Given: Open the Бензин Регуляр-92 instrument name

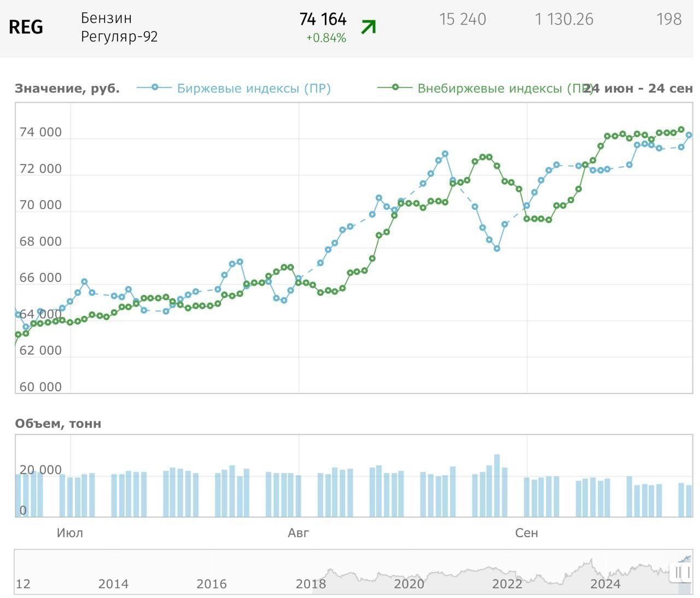Looking at the screenshot, I should pyautogui.click(x=119, y=27).
